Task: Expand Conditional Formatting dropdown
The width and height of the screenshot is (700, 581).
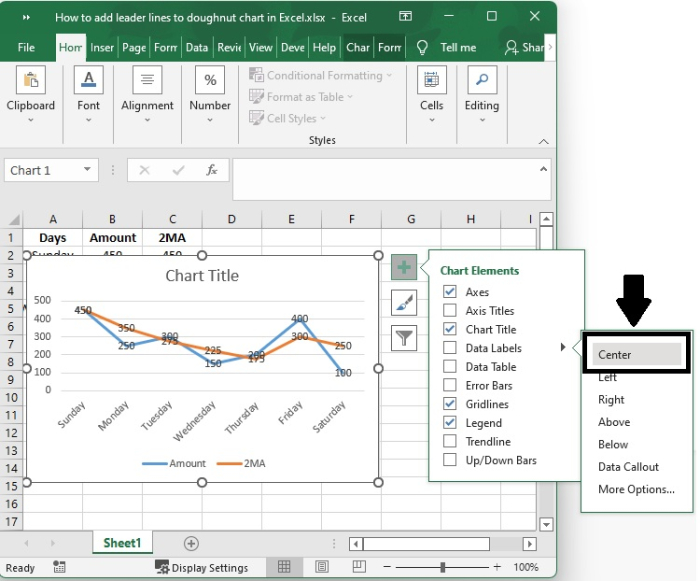Action: pyautogui.click(x=389, y=75)
